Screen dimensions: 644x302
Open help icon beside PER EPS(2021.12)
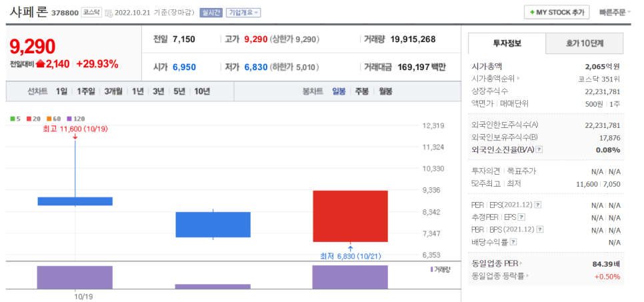tap(538, 205)
